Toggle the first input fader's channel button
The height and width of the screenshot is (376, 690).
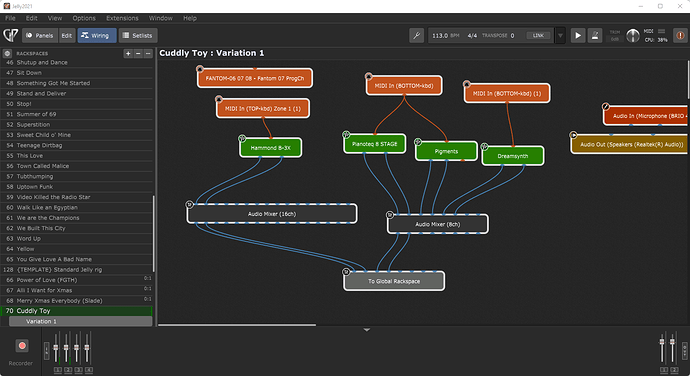pyautogui.click(x=58, y=370)
